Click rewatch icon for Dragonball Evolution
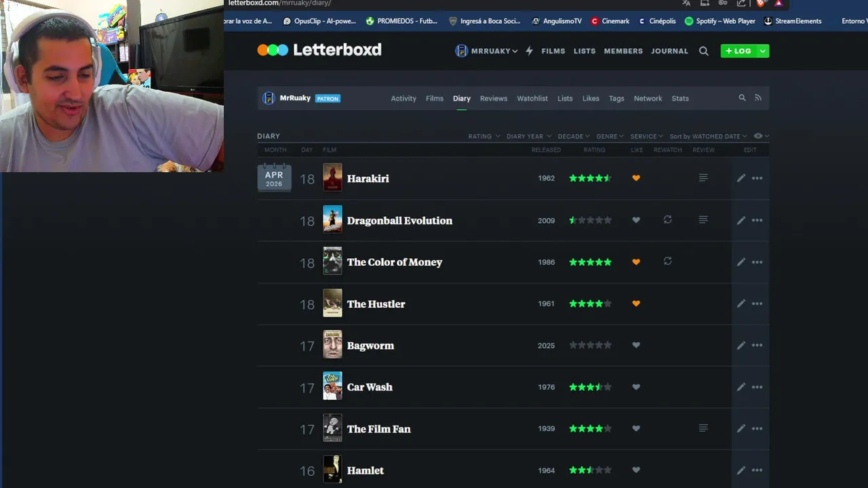 point(667,220)
